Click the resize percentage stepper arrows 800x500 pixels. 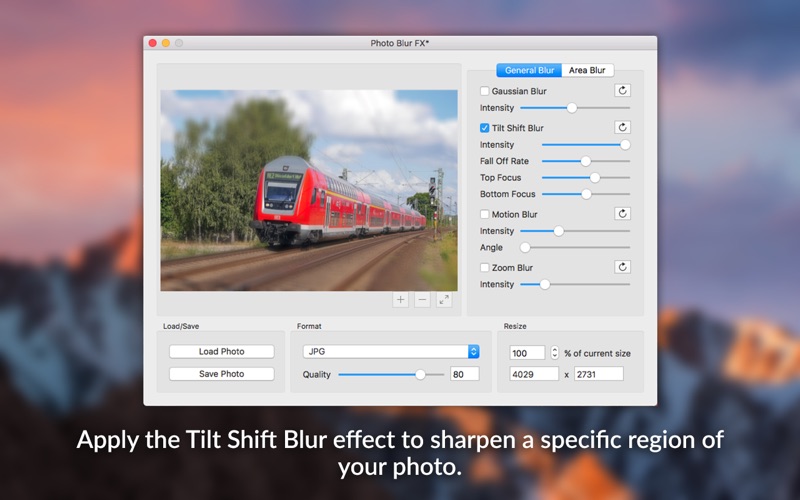(555, 353)
